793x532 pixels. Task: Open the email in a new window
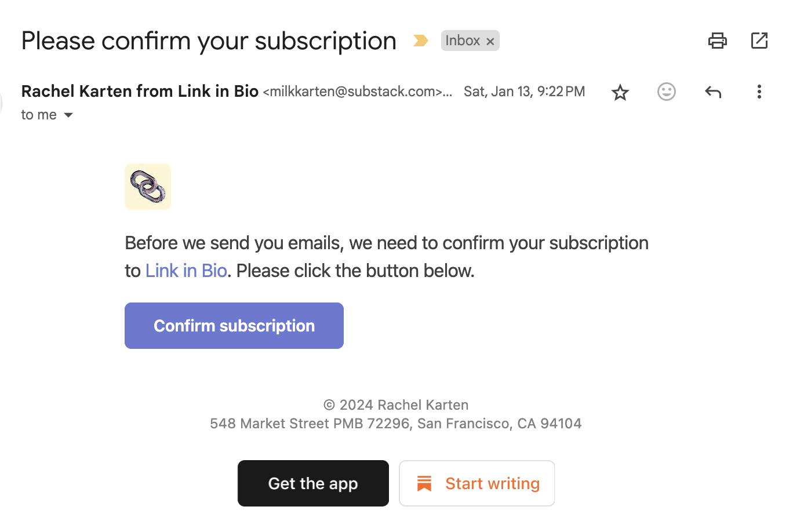click(759, 41)
